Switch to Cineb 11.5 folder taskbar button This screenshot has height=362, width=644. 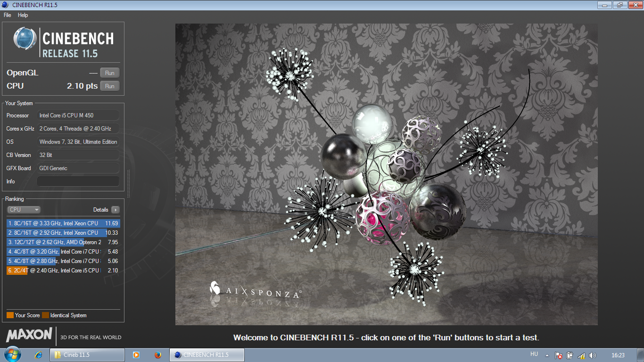[x=87, y=355]
